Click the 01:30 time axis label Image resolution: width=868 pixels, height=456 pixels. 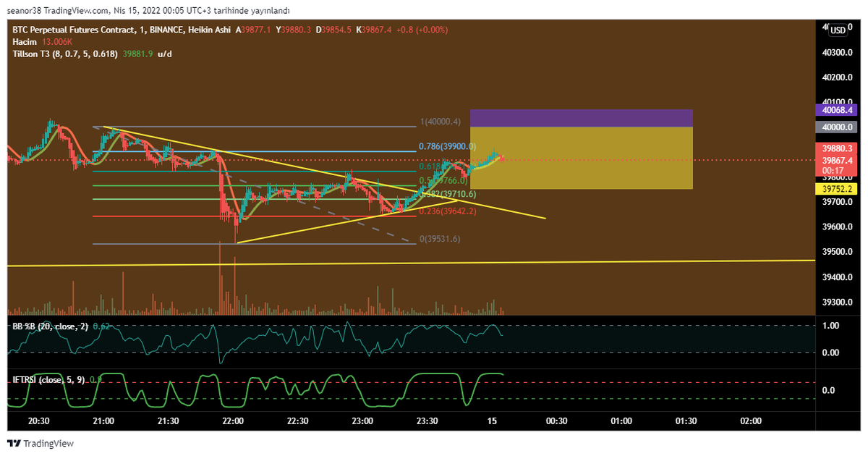click(686, 421)
